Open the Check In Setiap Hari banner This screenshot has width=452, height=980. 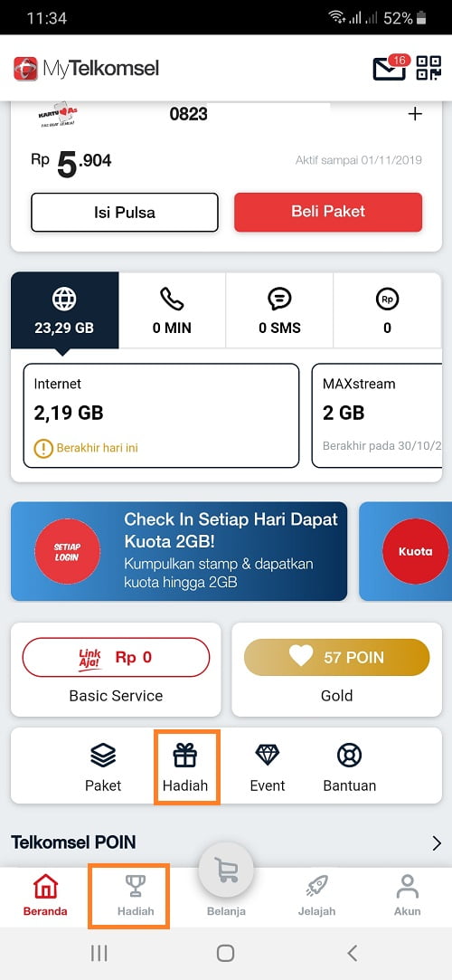click(179, 551)
